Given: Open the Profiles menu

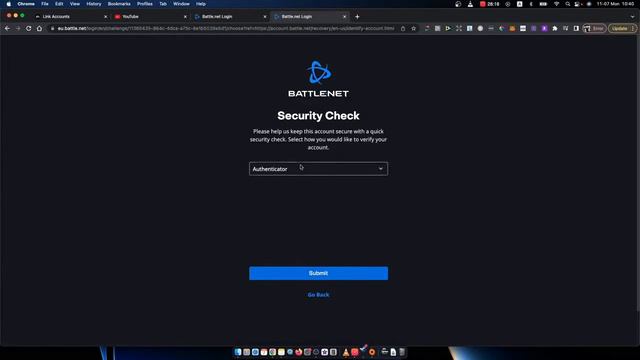Looking at the screenshot, I should tap(145, 4).
